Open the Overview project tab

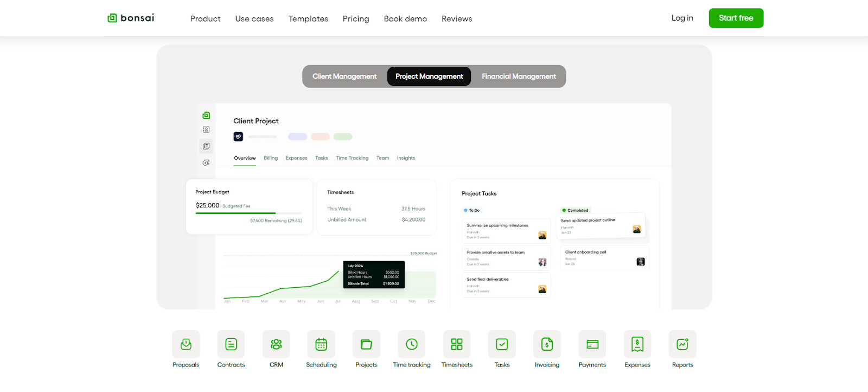245,158
